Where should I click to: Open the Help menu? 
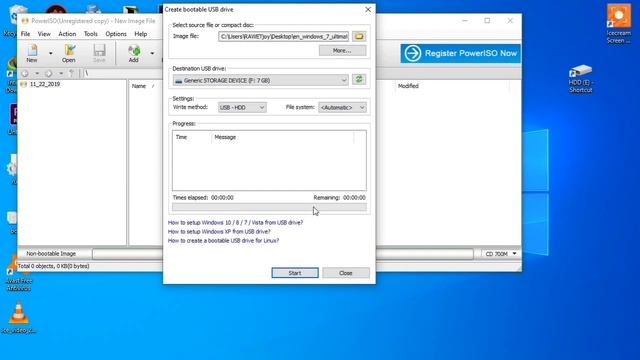click(x=141, y=34)
